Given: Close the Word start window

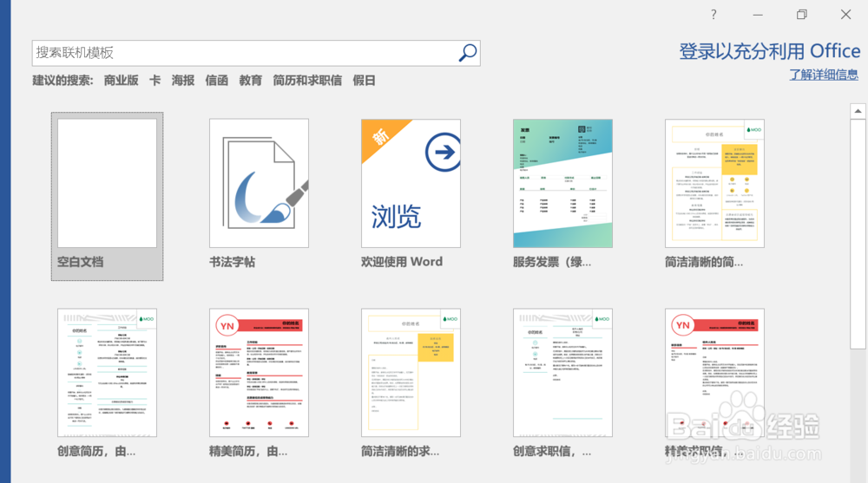Looking at the screenshot, I should tap(845, 15).
